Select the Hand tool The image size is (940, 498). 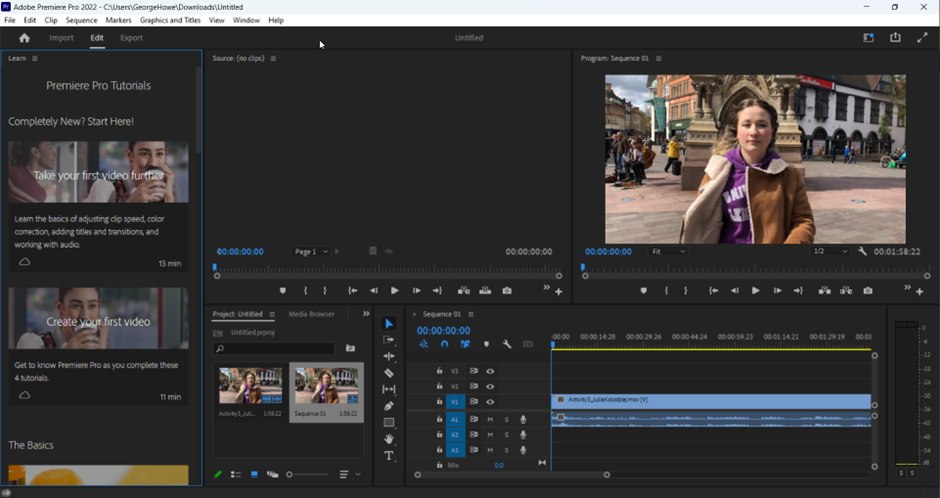388,439
